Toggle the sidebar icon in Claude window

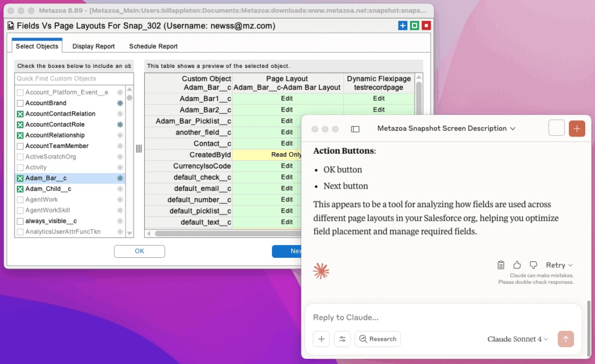coord(355,129)
